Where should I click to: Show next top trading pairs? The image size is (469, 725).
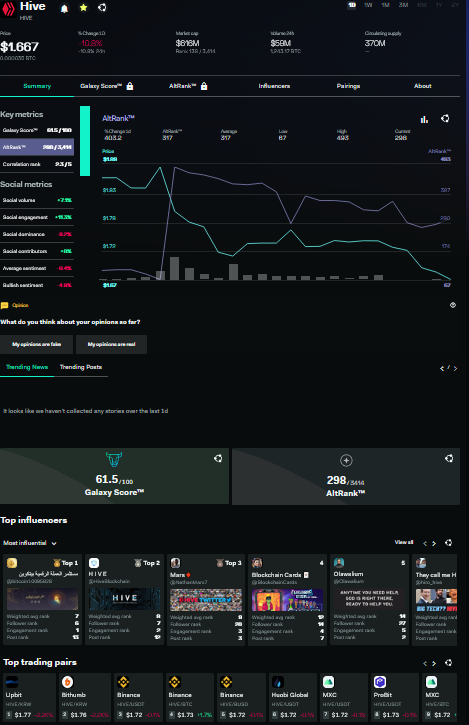[434, 664]
